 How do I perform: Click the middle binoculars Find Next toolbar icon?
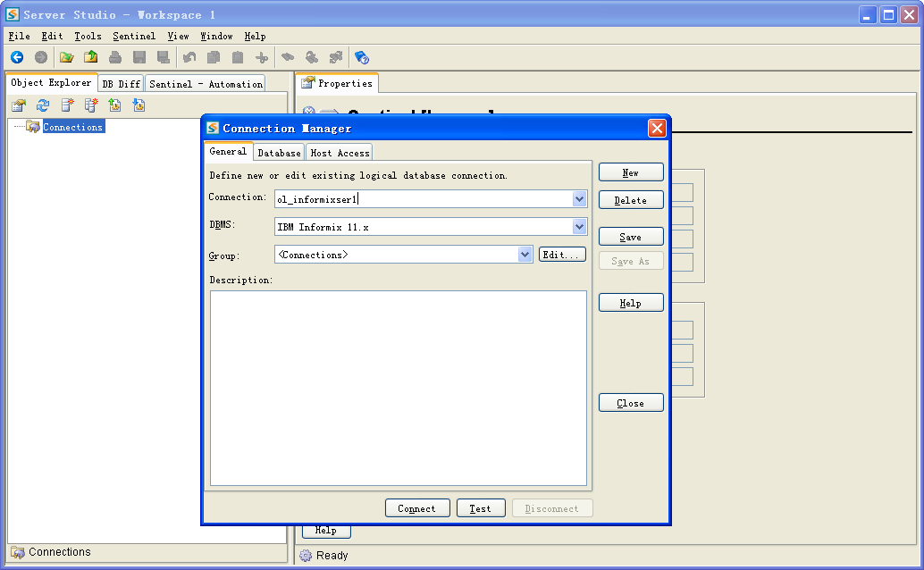[x=312, y=57]
